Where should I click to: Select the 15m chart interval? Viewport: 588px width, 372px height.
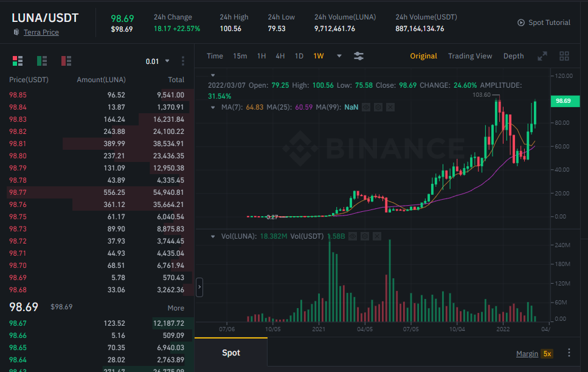240,56
